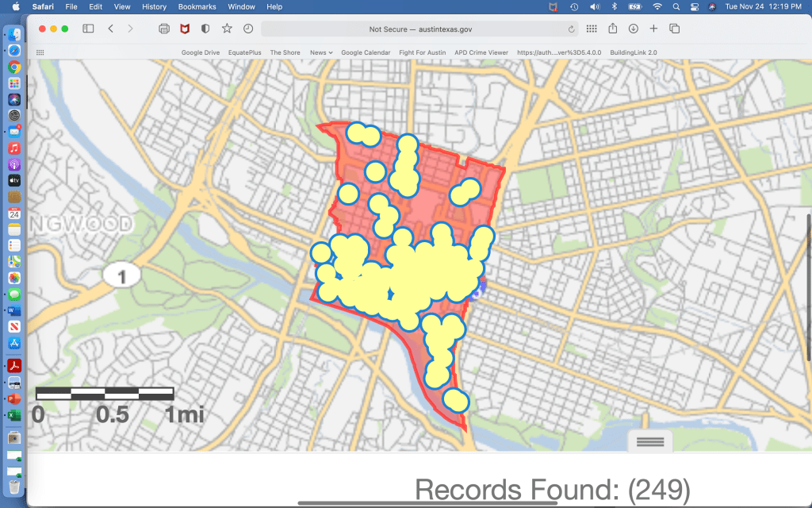The width and height of the screenshot is (812, 508).
Task: Open the APD Crime Viewer bookmark
Action: 481,52
